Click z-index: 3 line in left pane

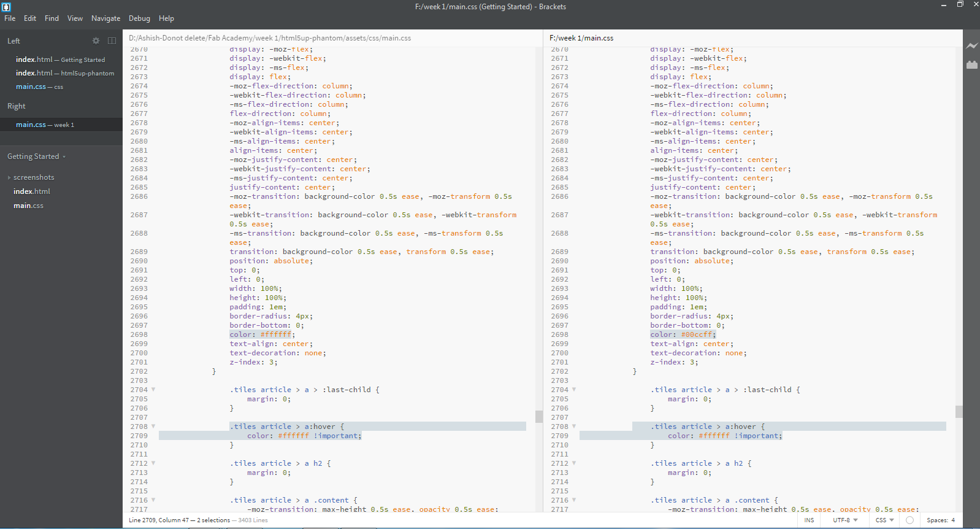click(253, 362)
